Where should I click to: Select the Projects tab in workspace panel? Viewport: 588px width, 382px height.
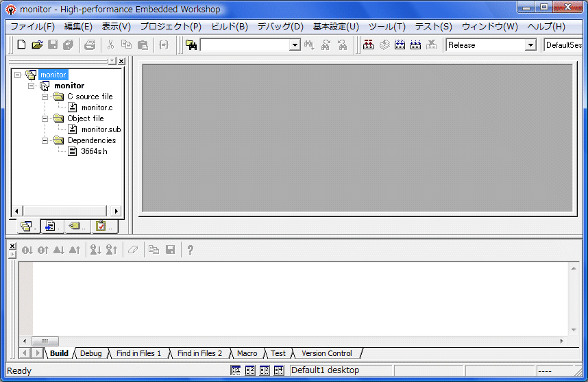point(29,226)
